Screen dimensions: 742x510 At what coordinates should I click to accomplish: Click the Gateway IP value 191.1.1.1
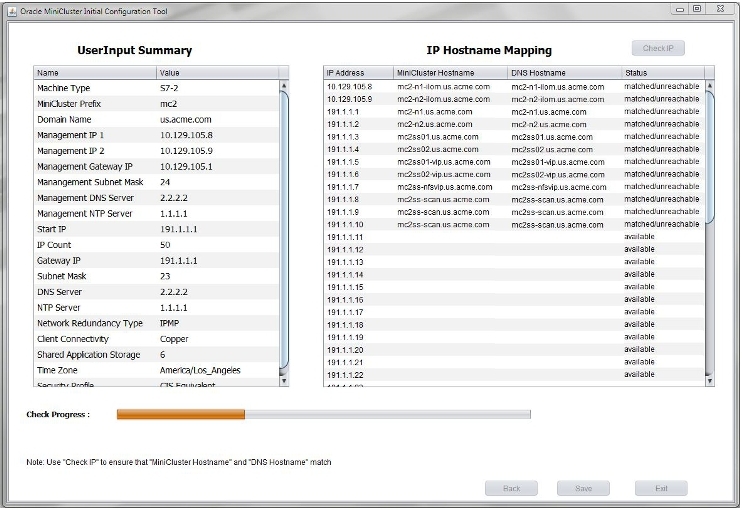tap(178, 261)
